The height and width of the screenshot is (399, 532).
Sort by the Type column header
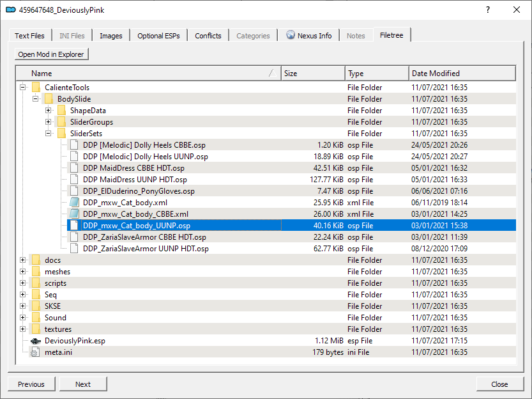377,74
